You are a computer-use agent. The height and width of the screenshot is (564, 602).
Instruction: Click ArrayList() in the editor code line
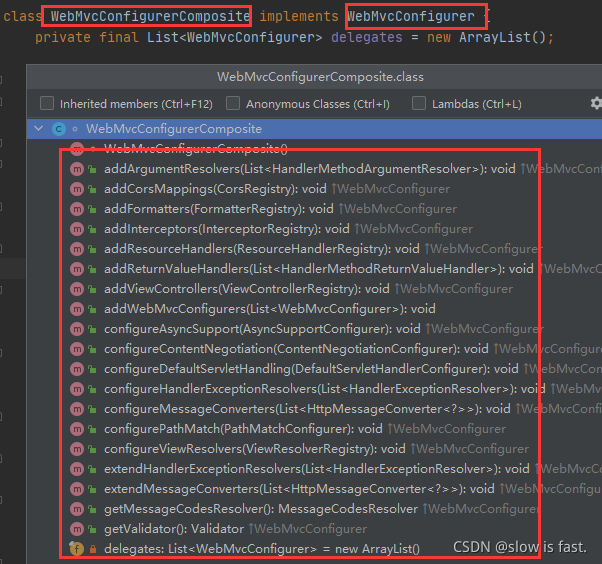pos(503,38)
